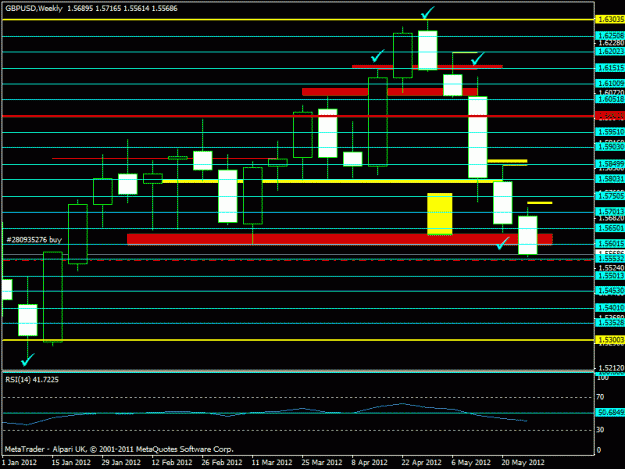Click the red resistance rectangle near 1.60720
Viewport: 625px width, 469px height.
389,92
